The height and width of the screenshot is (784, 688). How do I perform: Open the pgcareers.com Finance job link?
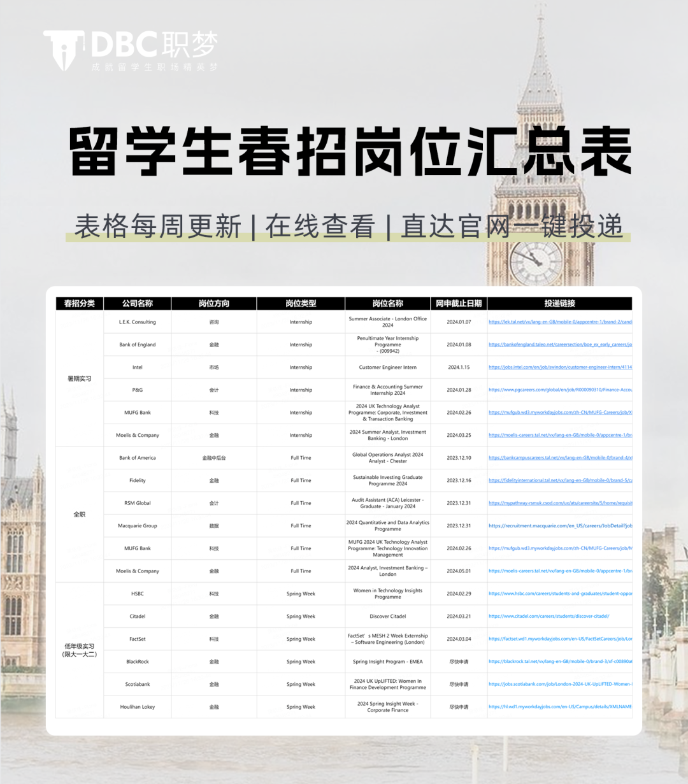pyautogui.click(x=560, y=390)
